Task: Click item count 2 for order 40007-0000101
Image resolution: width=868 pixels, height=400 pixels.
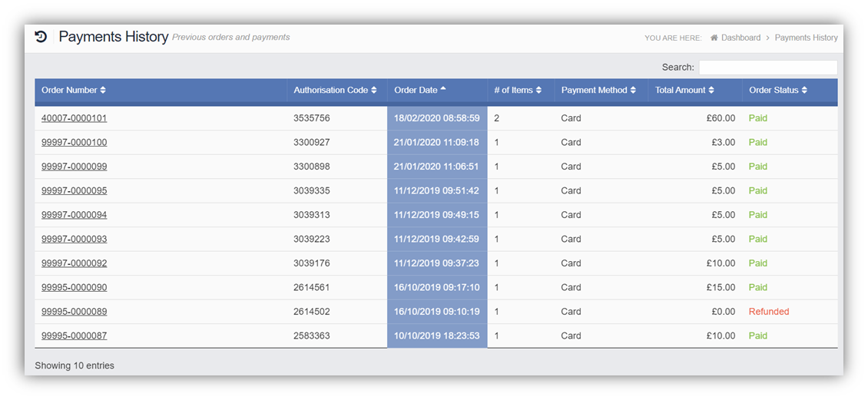Action: (496, 117)
